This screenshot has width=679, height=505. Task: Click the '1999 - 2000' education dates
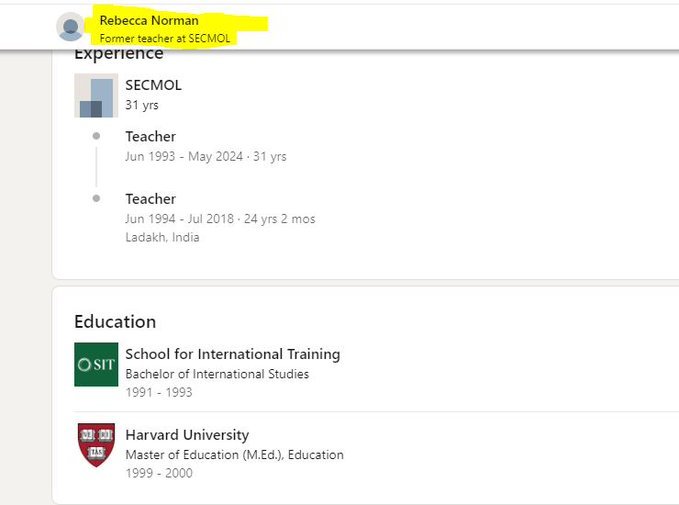coord(159,473)
